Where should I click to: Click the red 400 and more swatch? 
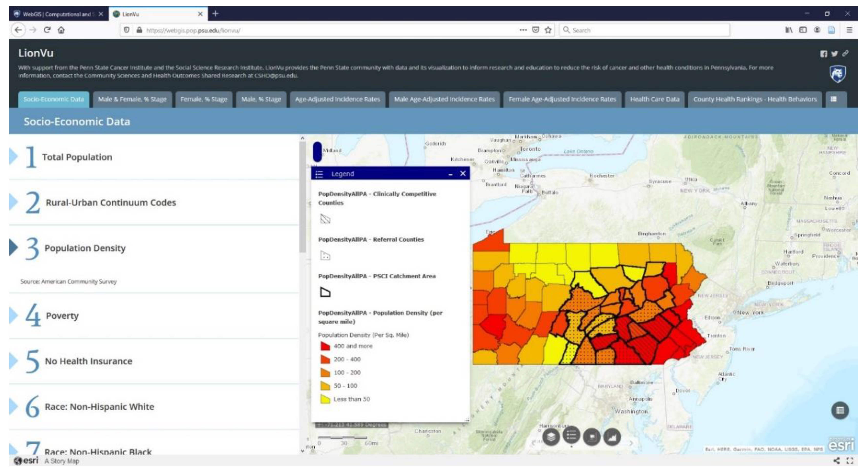(x=325, y=346)
